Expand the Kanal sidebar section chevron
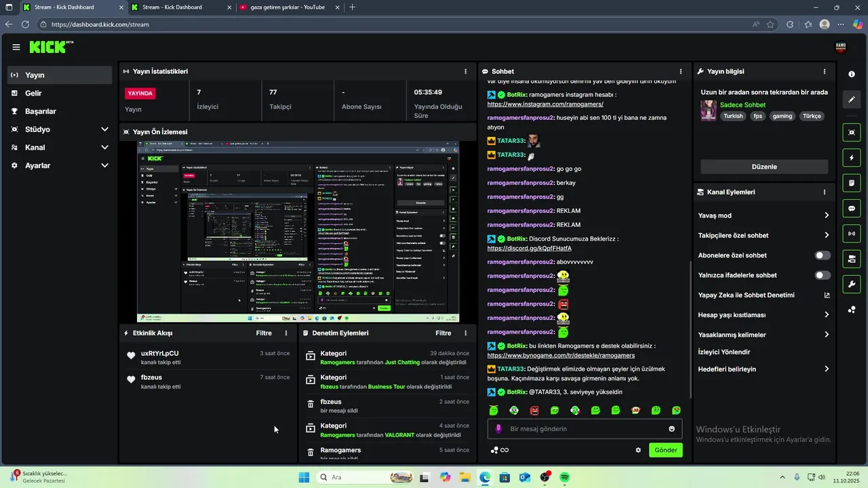Image resolution: width=868 pixels, height=488 pixels. [104, 147]
